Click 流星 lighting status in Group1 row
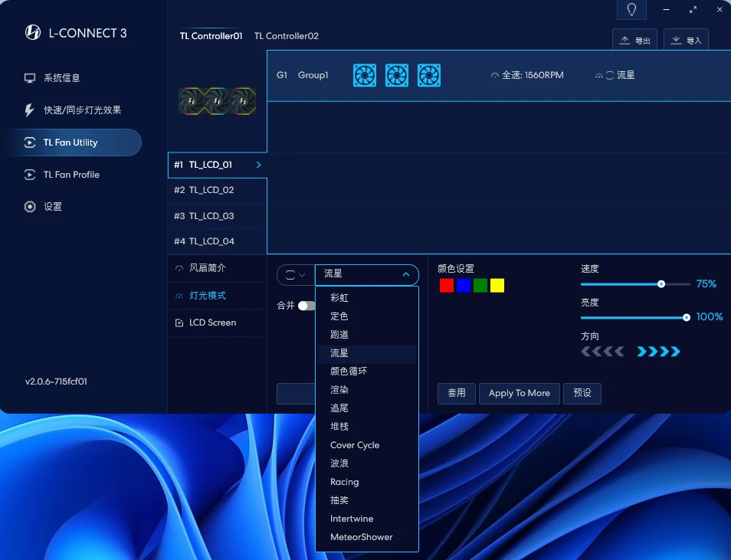 [x=615, y=75]
